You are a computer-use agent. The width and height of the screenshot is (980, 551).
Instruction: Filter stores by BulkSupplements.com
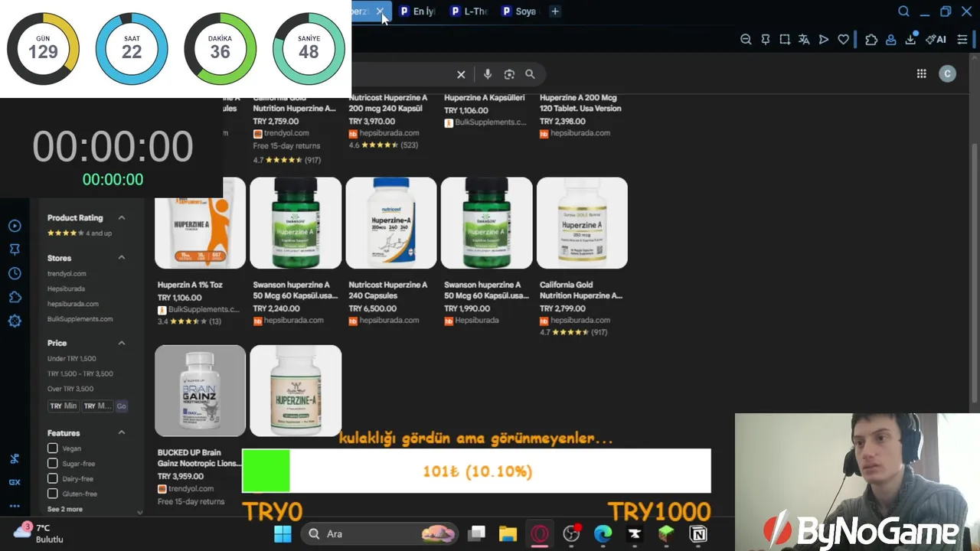80,319
